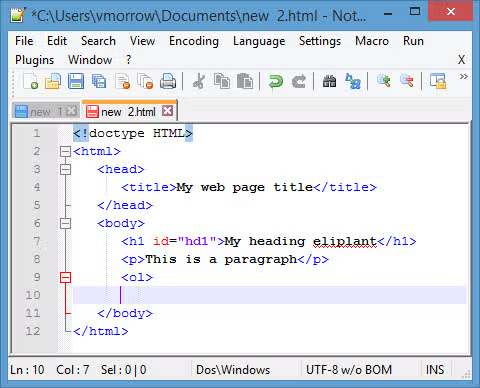This screenshot has height=388, width=480.
Task: Click the Sel : 0 | 0 status entry
Action: pyautogui.click(x=124, y=370)
